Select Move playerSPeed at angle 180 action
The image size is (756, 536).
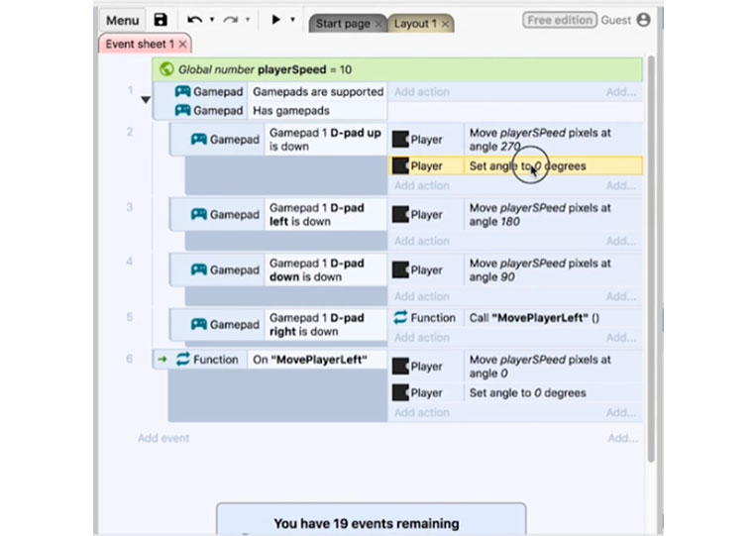(553, 214)
